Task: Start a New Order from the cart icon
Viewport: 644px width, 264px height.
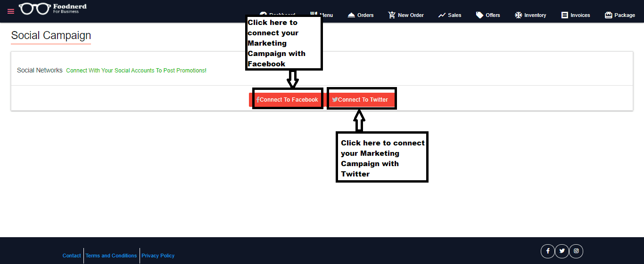Action: click(405, 15)
